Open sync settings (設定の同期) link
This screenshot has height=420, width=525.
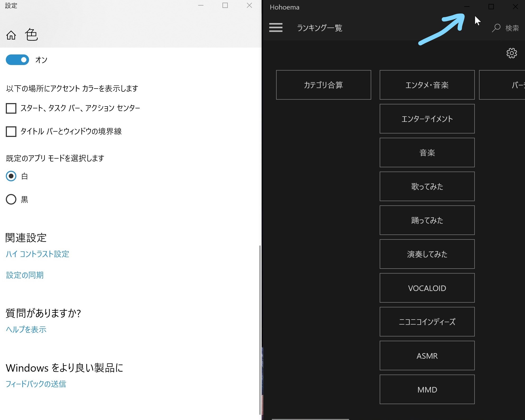coord(25,275)
